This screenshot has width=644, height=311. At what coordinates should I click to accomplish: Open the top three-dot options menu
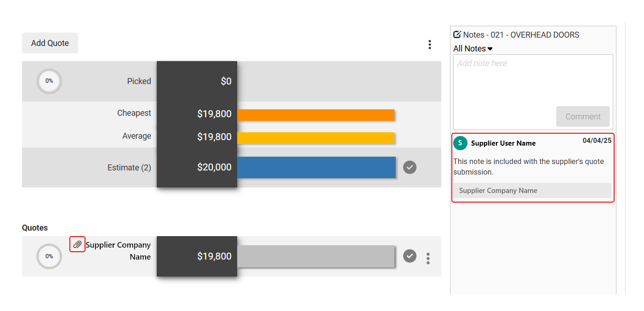(429, 45)
